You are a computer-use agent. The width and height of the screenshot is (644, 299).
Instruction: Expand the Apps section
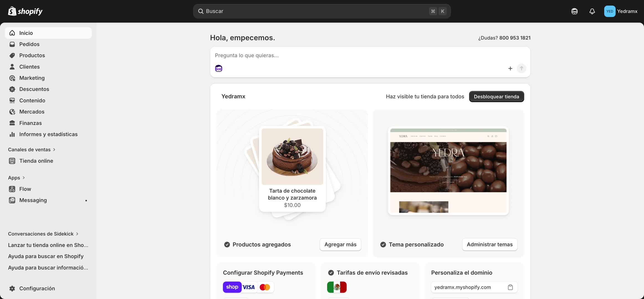[17, 178]
